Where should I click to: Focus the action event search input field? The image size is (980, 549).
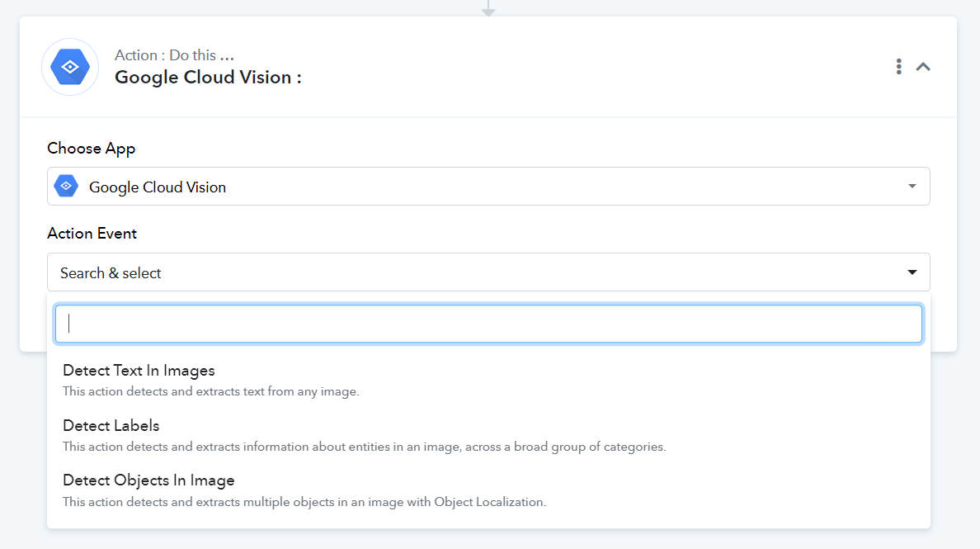(x=488, y=324)
